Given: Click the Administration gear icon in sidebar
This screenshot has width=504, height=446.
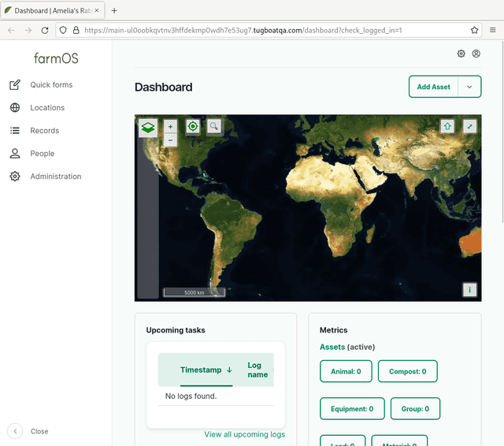Looking at the screenshot, I should 15,177.
